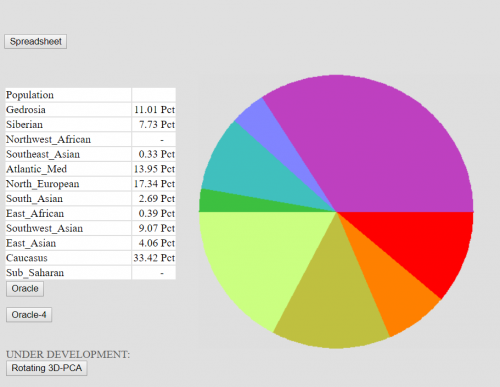This screenshot has height=387, width=500.
Task: Click the Siberian row label
Action: tap(24, 125)
